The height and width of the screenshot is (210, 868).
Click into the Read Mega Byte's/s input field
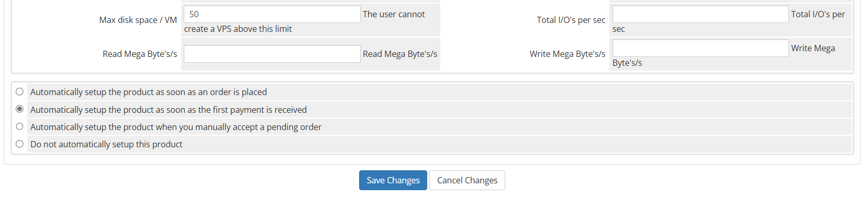coord(272,54)
